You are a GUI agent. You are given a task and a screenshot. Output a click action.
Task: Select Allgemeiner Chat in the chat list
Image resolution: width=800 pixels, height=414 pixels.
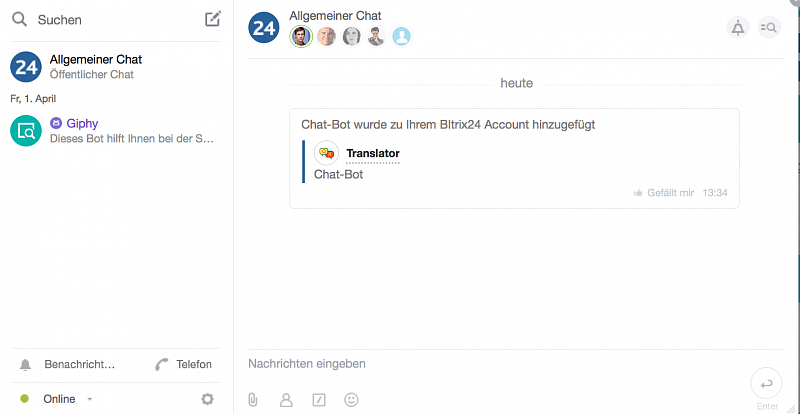click(115, 66)
